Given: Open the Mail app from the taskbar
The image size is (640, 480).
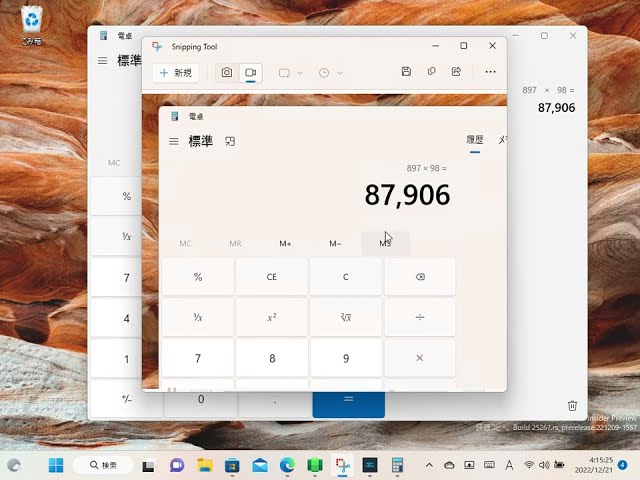Looking at the screenshot, I should click(x=260, y=465).
